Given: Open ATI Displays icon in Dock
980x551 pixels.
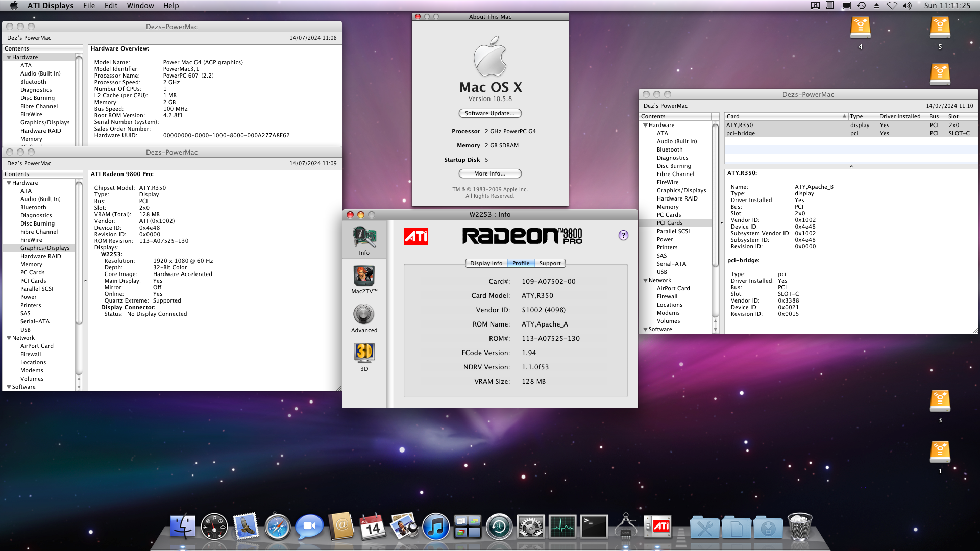Looking at the screenshot, I should tap(658, 527).
